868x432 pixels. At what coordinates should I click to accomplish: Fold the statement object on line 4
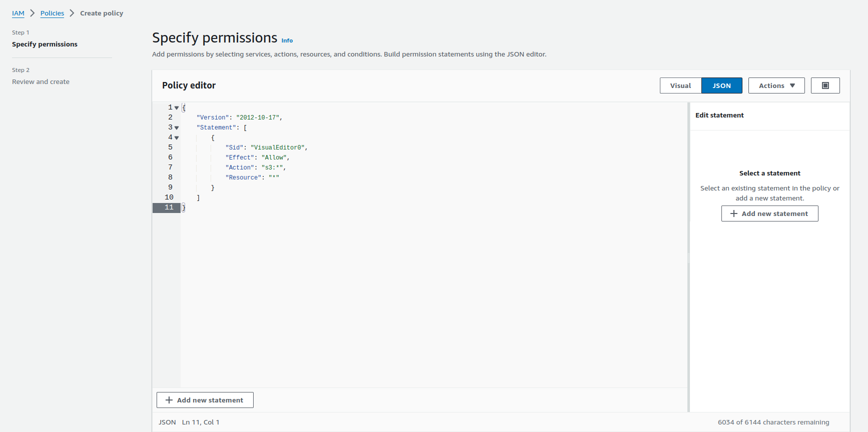coord(177,138)
